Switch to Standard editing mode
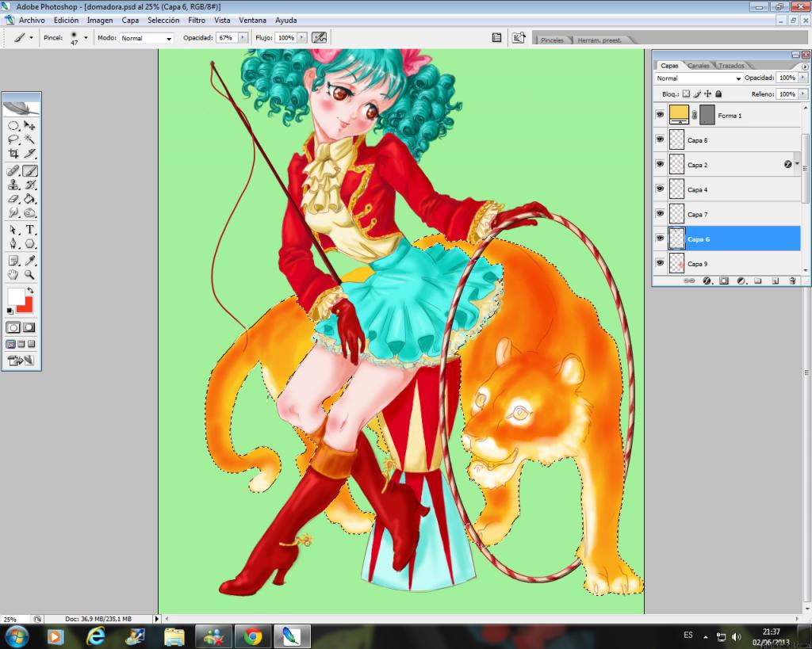This screenshot has height=649, width=812. 13,327
